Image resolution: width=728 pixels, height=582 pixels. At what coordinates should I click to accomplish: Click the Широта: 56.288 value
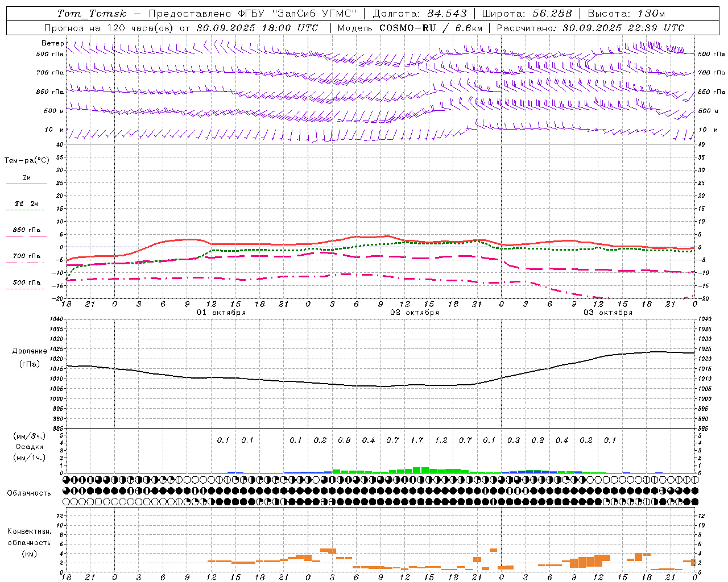tap(527, 14)
